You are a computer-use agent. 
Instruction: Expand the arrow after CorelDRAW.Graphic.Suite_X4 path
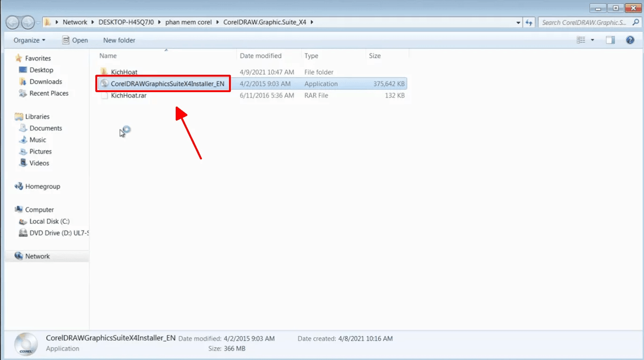click(312, 22)
